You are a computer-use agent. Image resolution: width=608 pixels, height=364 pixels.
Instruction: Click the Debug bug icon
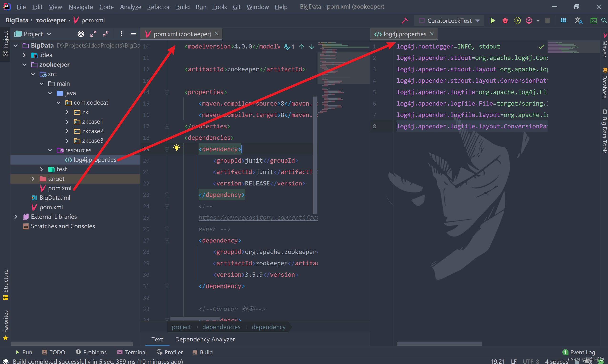point(505,21)
